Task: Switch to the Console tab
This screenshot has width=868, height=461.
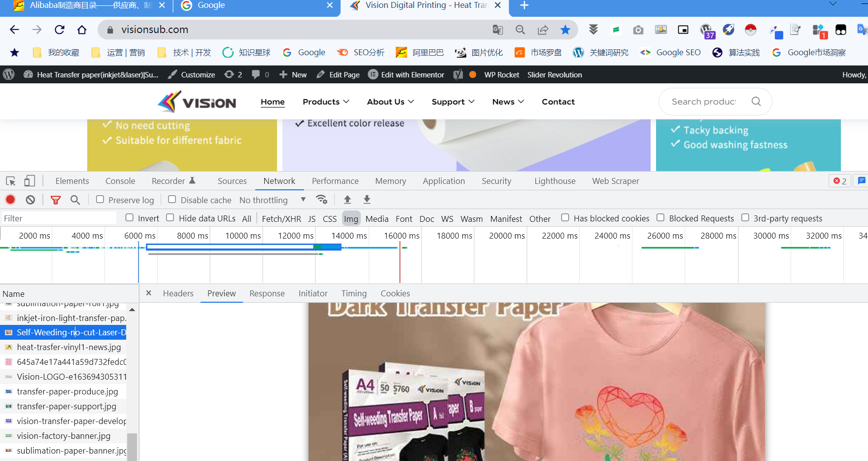Action: coord(120,181)
